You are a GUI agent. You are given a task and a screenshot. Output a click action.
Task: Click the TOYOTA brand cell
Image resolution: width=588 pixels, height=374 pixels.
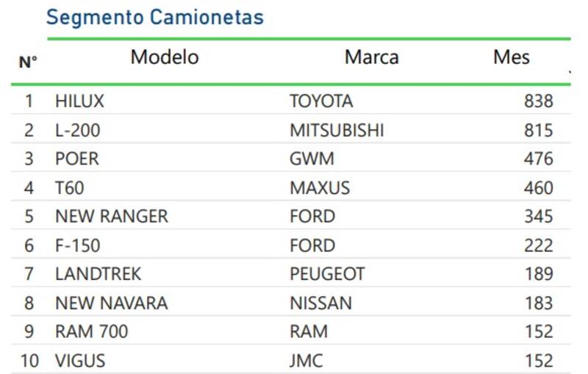pos(321,101)
